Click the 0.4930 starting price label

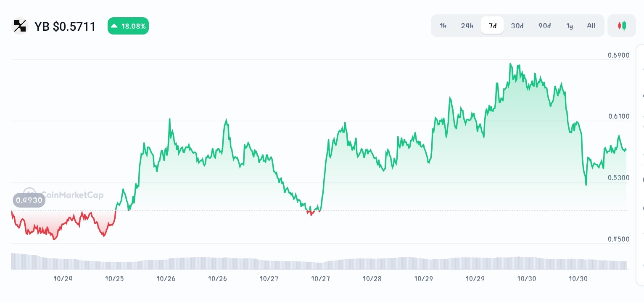pos(29,200)
